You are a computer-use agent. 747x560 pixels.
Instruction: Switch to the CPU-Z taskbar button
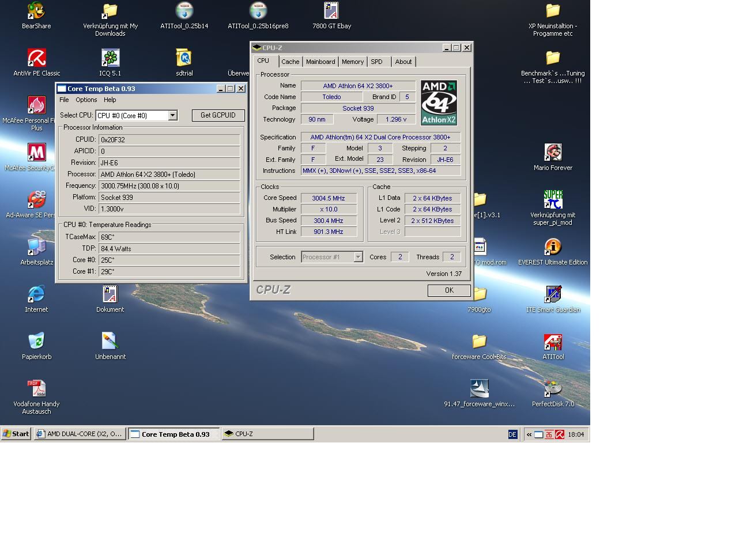(x=268, y=434)
